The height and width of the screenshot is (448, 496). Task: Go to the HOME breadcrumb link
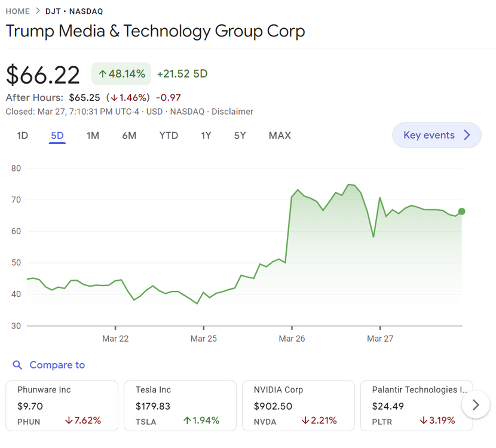(x=17, y=11)
